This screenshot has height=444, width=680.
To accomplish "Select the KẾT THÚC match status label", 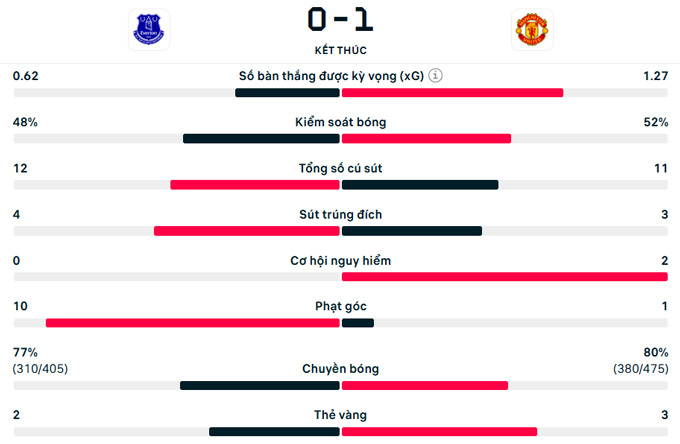I will pos(340,50).
